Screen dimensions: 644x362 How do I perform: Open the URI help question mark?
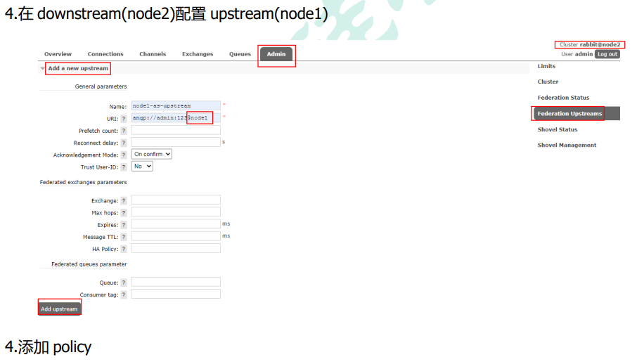pyautogui.click(x=124, y=119)
